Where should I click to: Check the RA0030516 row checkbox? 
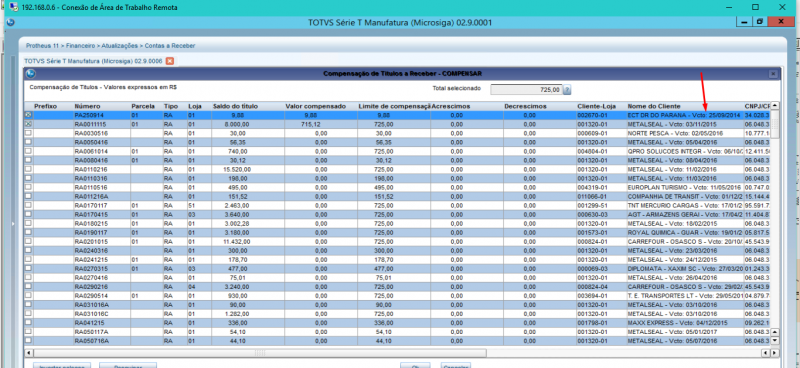point(28,133)
